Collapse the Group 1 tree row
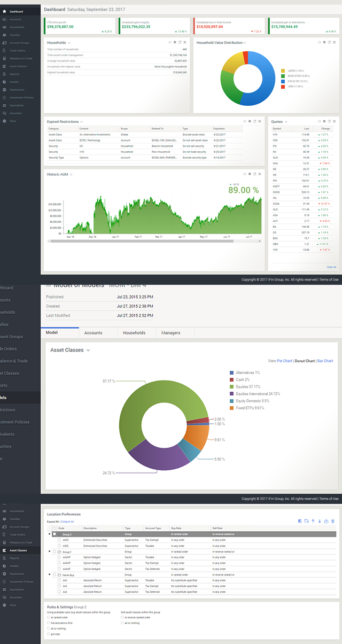Viewport: 342px width, 644px height. 49,551
